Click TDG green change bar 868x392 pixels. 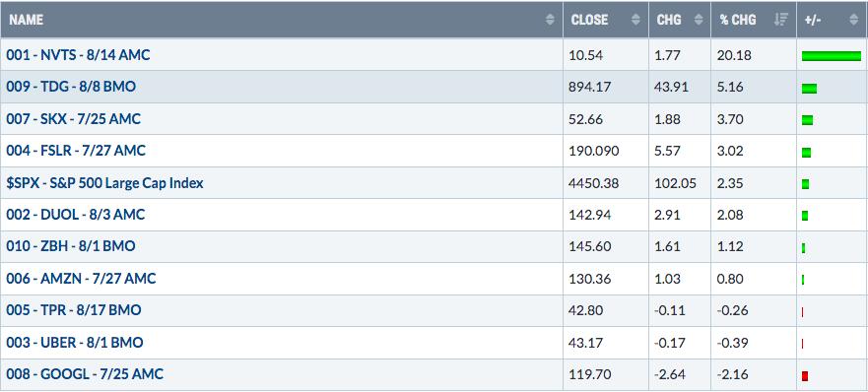pos(809,88)
